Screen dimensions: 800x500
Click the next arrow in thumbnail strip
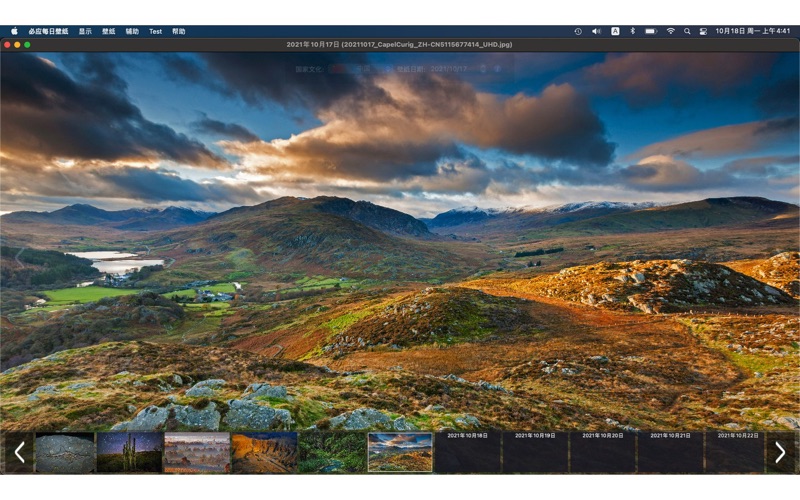pos(780,452)
